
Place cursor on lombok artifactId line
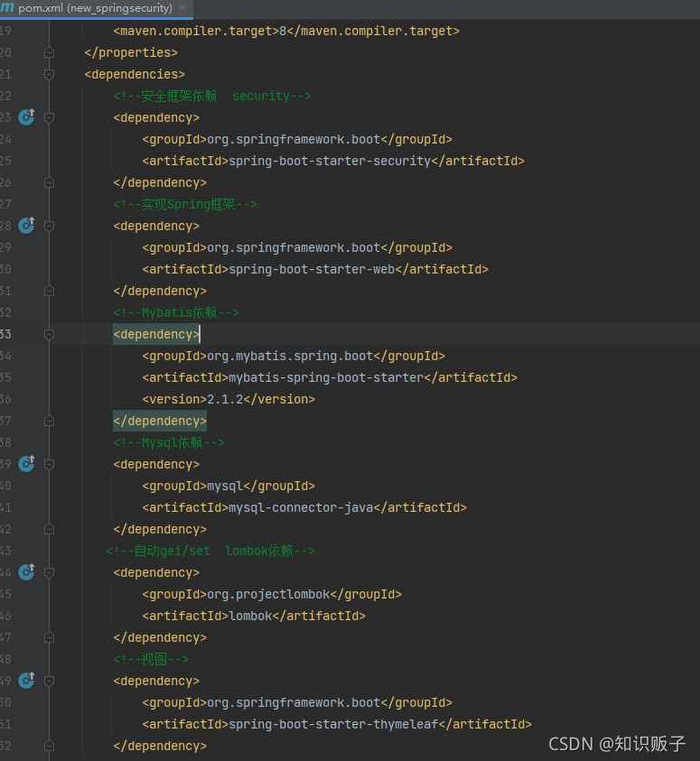tap(254, 616)
